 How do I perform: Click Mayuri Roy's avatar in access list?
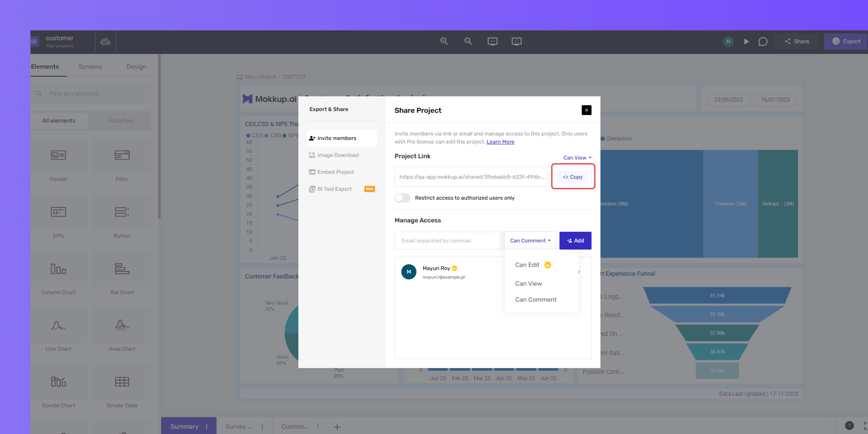(409, 272)
